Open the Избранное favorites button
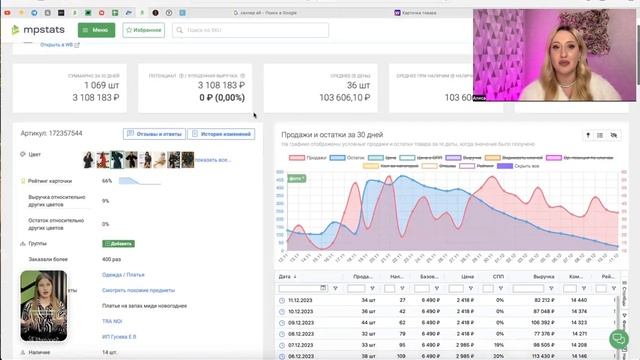The image size is (640, 360). 144,30
